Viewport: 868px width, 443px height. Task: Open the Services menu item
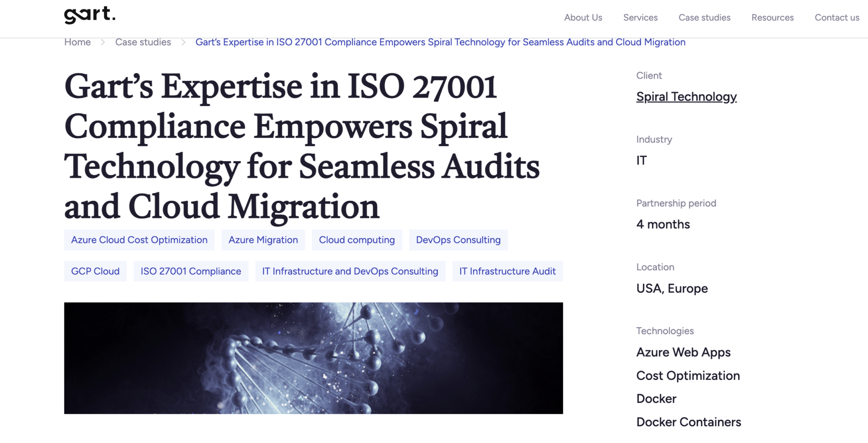pyautogui.click(x=640, y=18)
